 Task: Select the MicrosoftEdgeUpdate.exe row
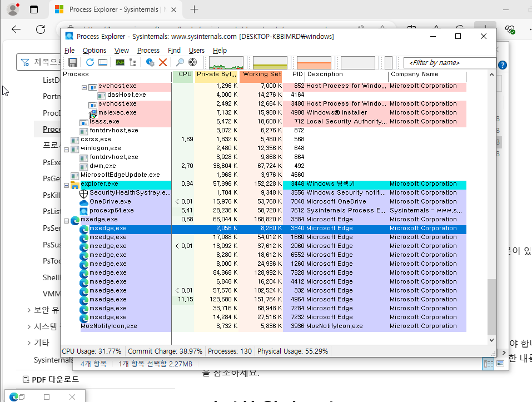point(263,175)
